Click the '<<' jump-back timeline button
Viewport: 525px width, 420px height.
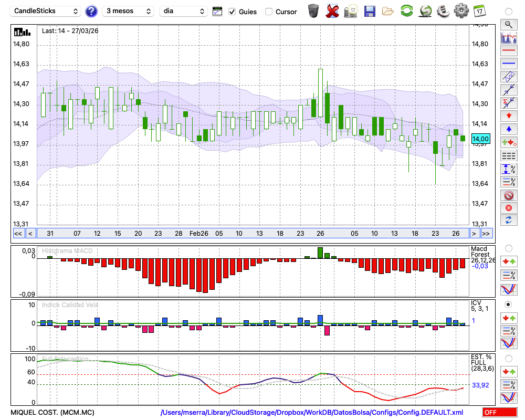click(18, 234)
